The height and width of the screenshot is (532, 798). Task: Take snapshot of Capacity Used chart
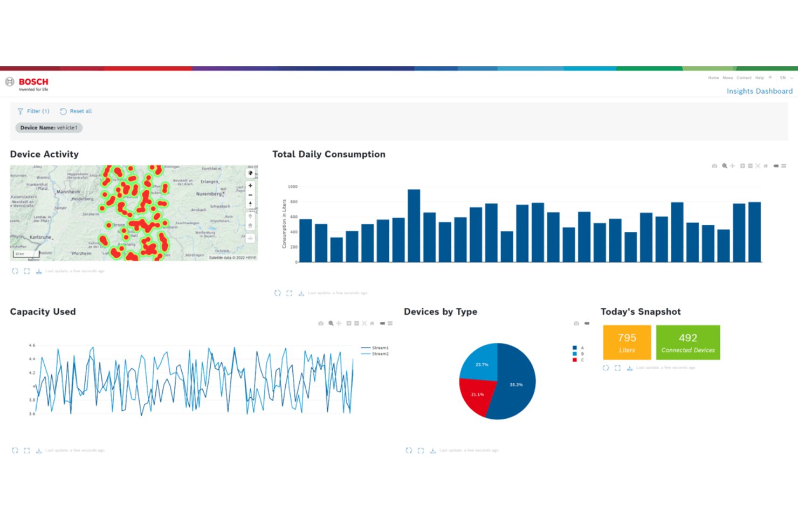pyautogui.click(x=321, y=323)
